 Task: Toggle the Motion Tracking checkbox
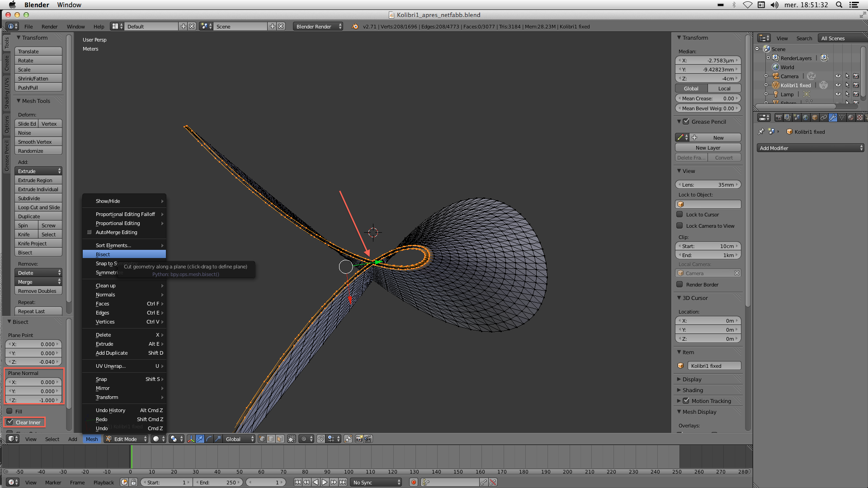pos(686,401)
